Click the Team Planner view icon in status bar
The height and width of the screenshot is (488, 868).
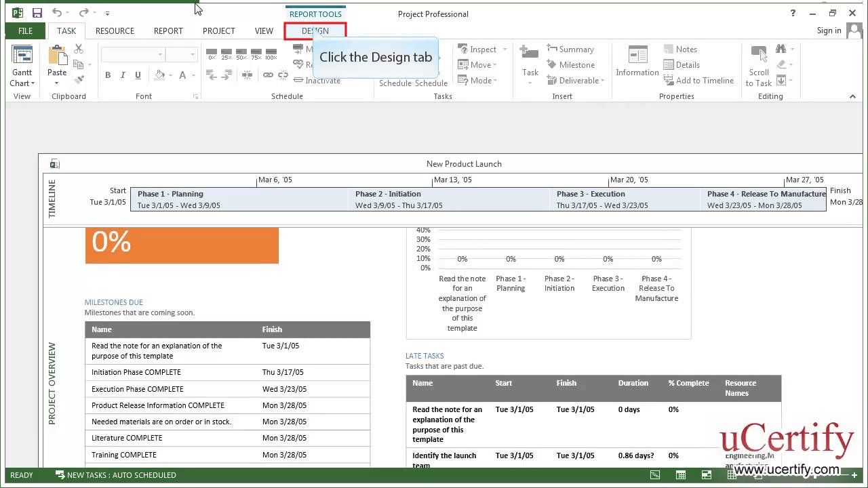[x=707, y=475]
